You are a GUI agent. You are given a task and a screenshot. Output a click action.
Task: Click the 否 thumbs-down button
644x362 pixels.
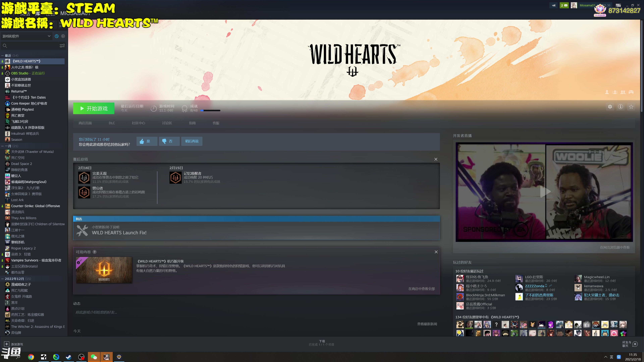coord(169,141)
